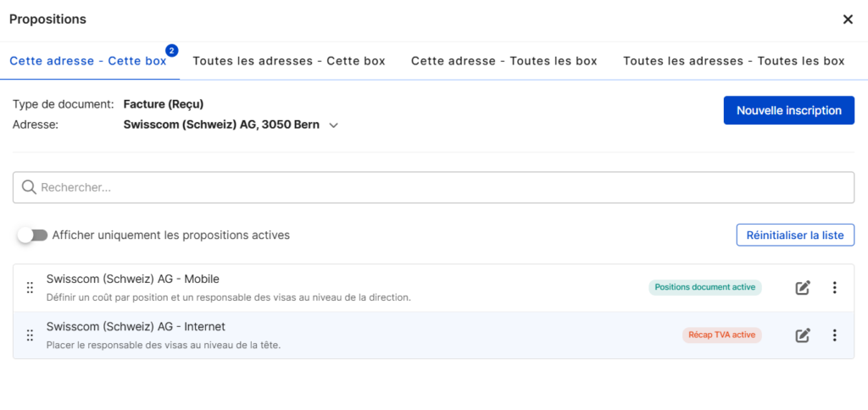Switch to 'Cette adresse - Toutes les box' tab
This screenshot has width=868, height=410.
(x=504, y=61)
